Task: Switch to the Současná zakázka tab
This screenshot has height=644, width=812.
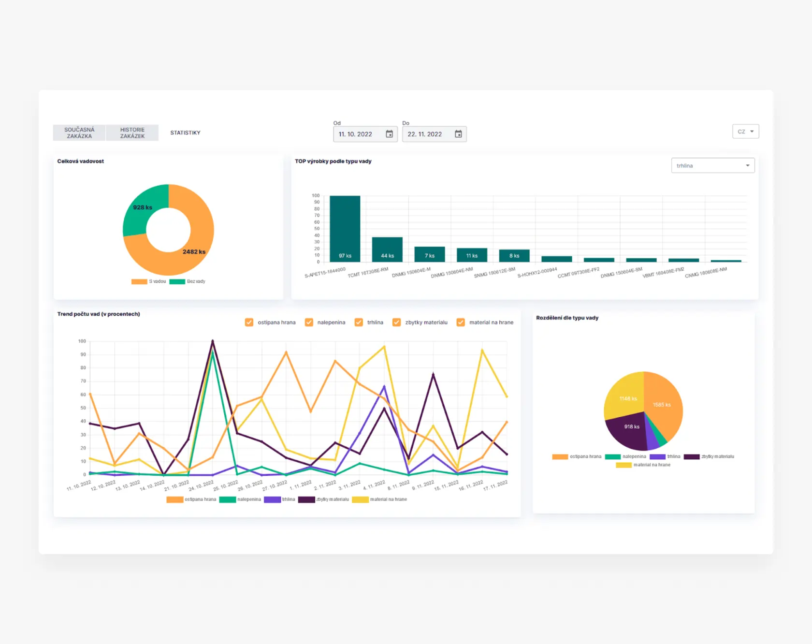Action: coord(79,133)
